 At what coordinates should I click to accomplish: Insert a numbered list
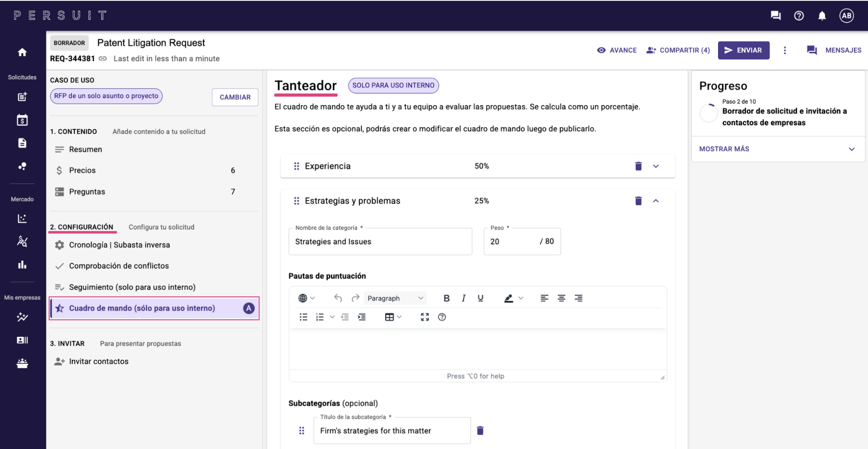(x=320, y=317)
